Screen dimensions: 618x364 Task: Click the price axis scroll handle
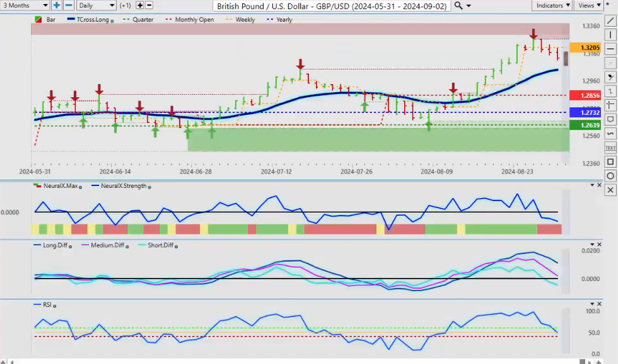point(566,58)
